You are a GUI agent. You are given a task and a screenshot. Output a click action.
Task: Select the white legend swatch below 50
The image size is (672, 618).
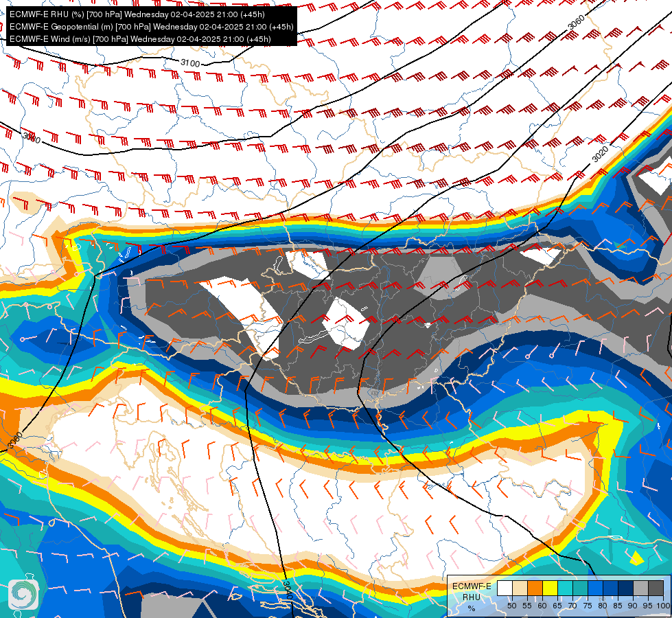click(505, 588)
